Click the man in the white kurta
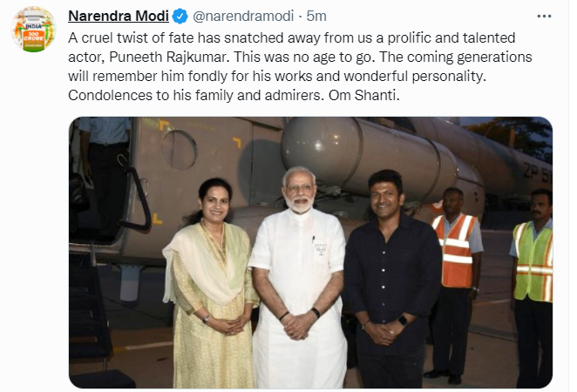 point(298,287)
